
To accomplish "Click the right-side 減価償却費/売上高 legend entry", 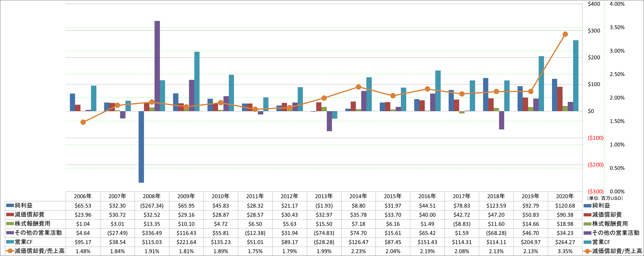I will (613, 251).
